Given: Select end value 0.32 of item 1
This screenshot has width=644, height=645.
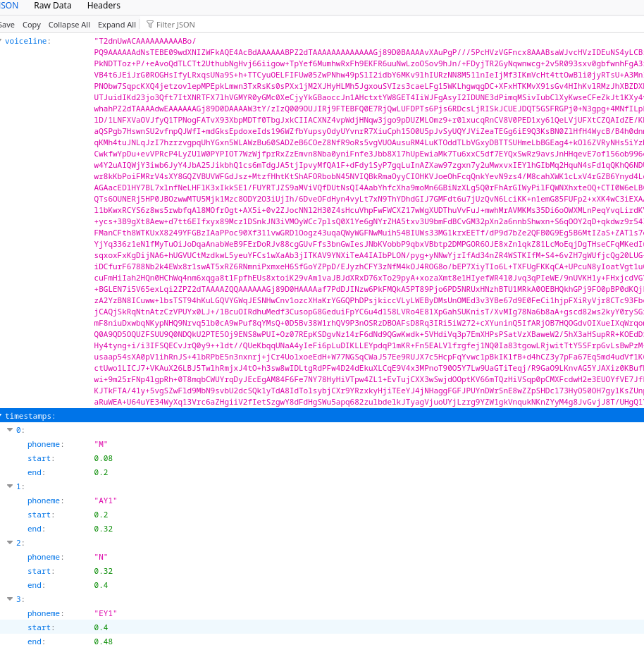Looking at the screenshot, I should pos(103,529).
